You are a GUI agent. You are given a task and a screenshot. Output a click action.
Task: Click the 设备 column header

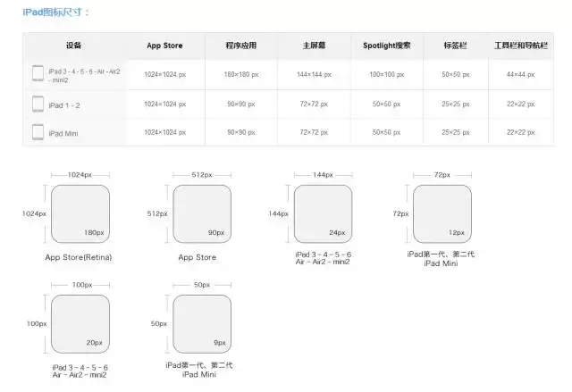73,46
